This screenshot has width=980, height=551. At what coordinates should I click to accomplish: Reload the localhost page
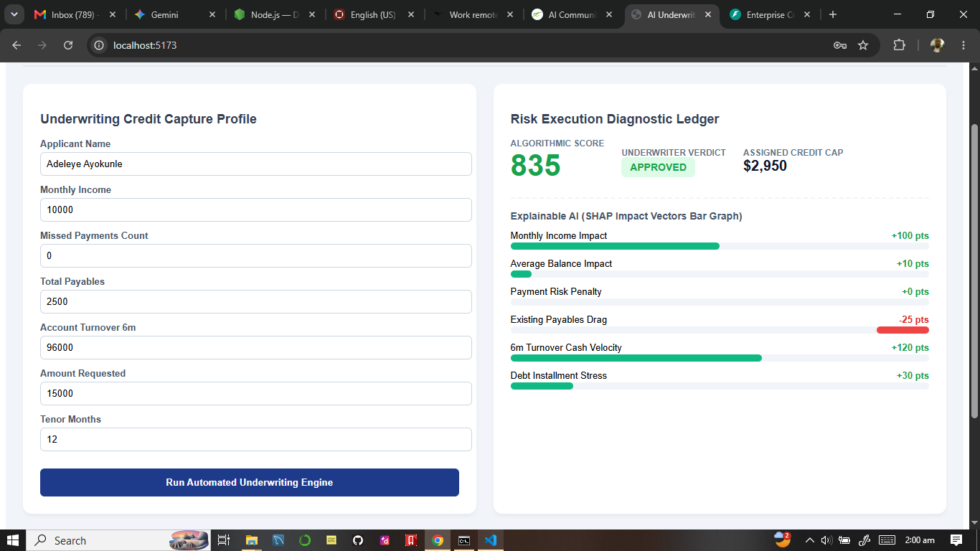coord(68,45)
